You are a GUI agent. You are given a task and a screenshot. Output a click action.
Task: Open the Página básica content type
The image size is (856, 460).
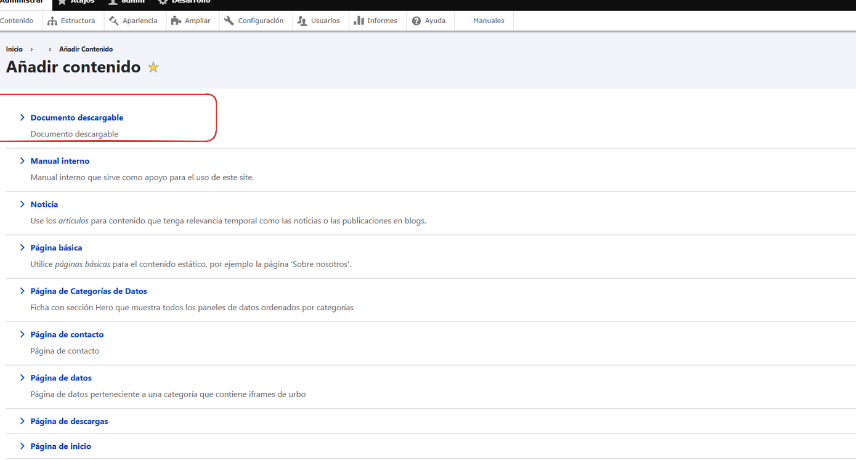[x=56, y=247]
